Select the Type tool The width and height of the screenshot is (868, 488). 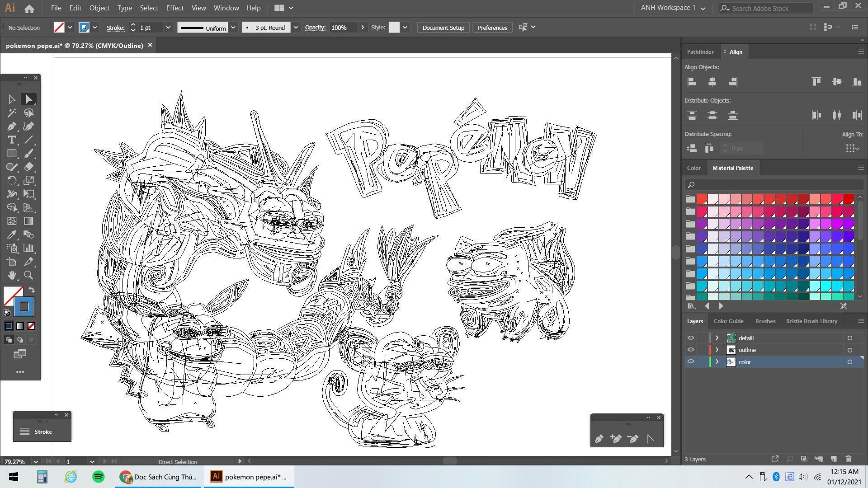pos(12,140)
